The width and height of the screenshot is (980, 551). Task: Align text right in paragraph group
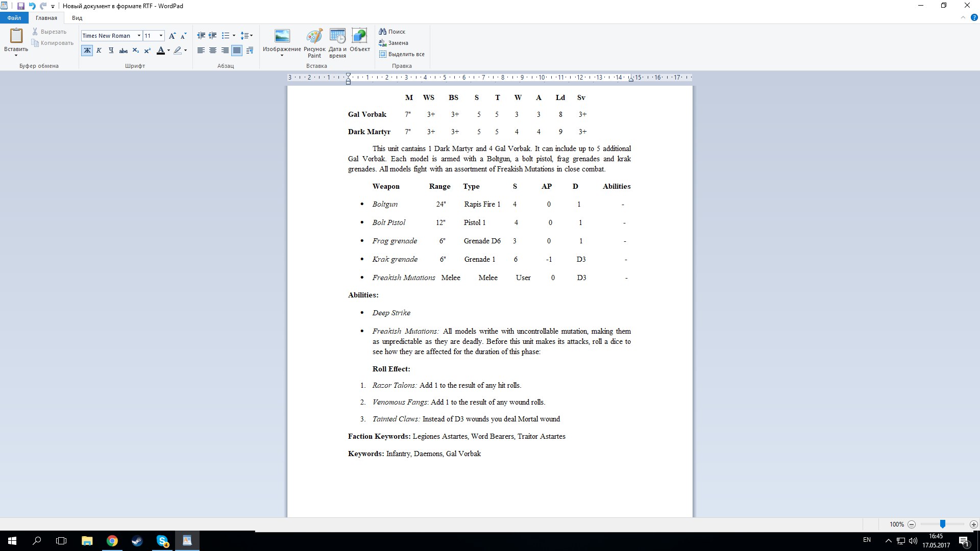pos(225,51)
